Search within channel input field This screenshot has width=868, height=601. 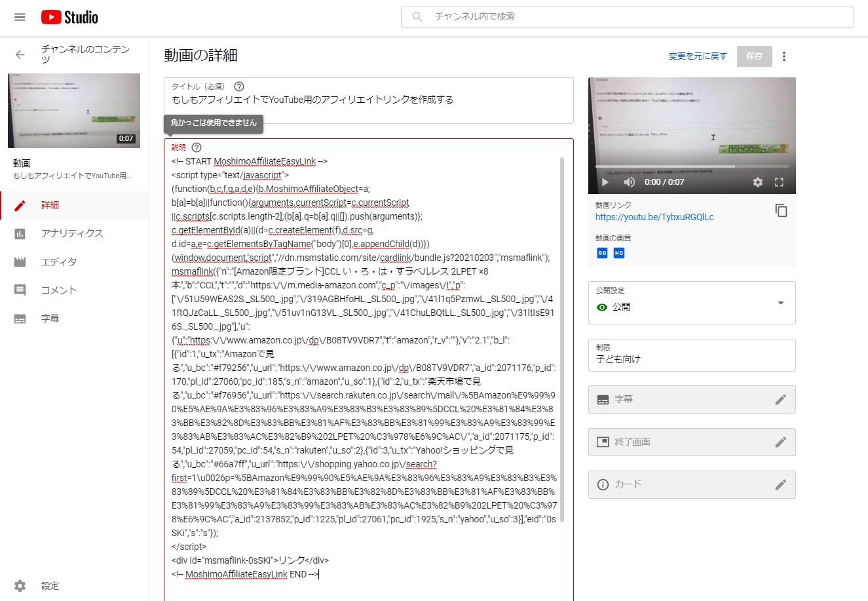627,17
